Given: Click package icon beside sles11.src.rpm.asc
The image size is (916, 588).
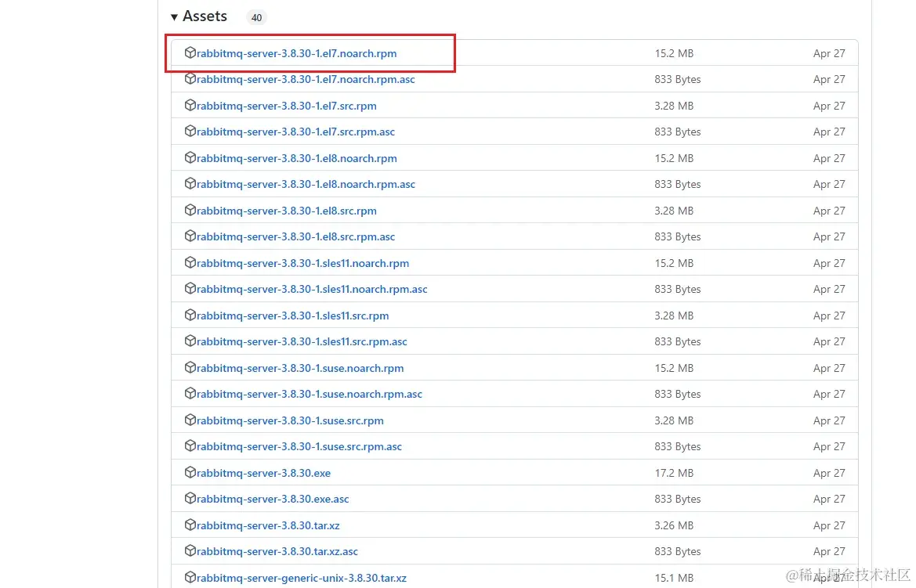Looking at the screenshot, I should tap(190, 341).
